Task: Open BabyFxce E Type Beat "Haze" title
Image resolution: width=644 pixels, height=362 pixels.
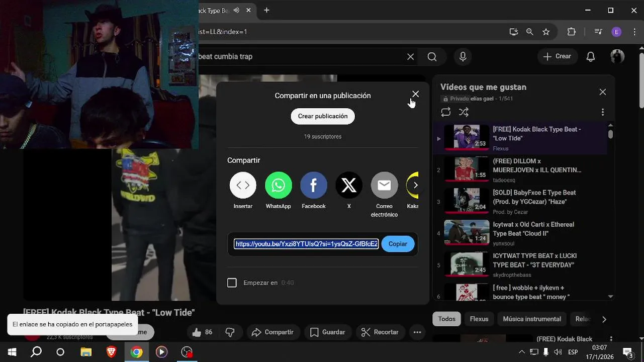Action: tap(534, 197)
